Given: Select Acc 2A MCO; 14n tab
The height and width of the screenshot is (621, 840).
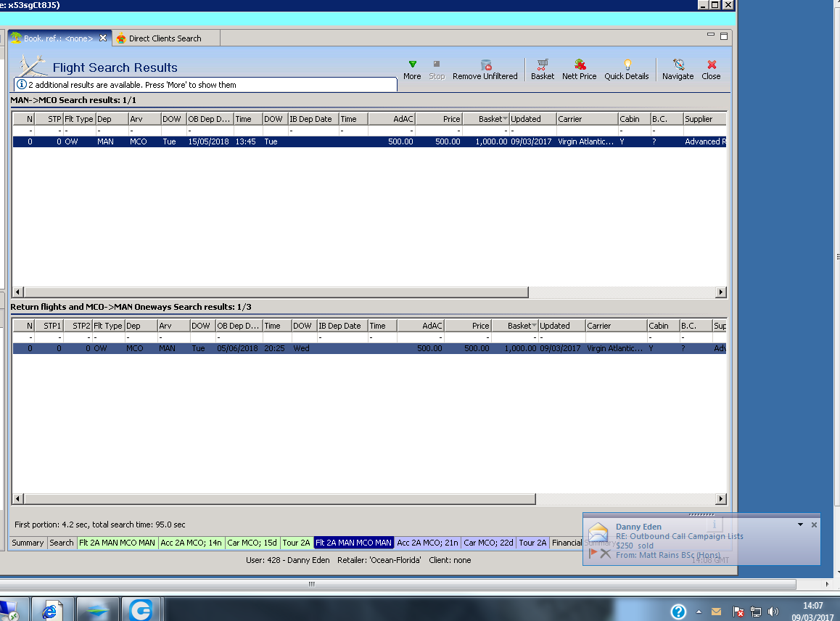Looking at the screenshot, I should pyautogui.click(x=192, y=543).
